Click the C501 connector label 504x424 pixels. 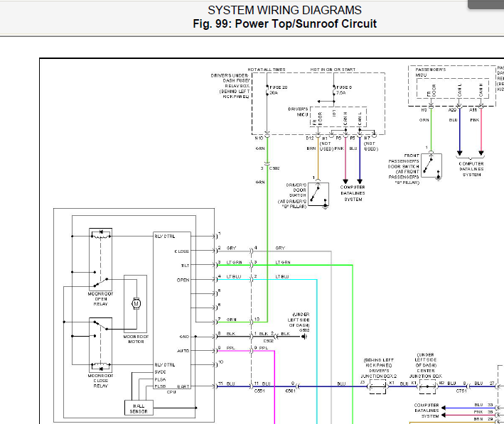(291, 391)
